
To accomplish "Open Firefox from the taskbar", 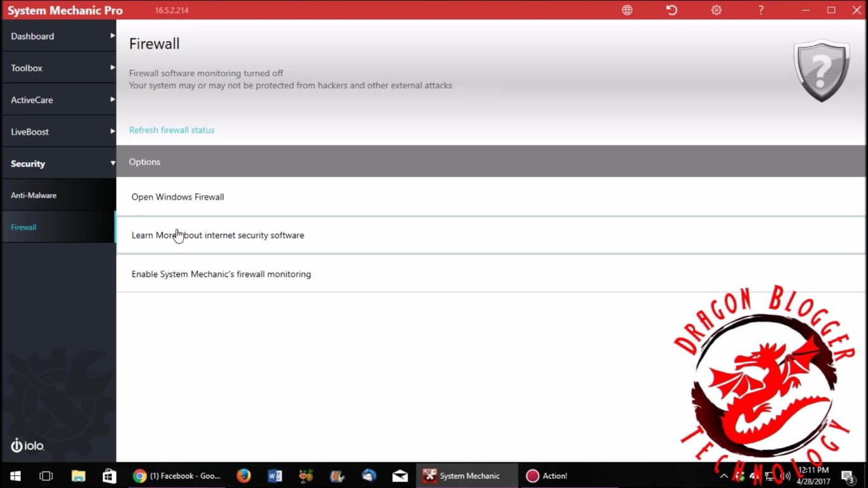I will tap(244, 476).
